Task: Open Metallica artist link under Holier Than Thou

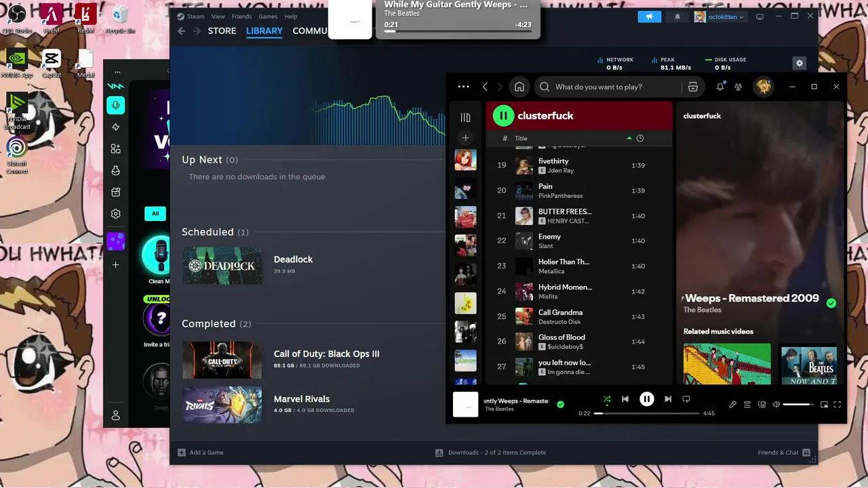Action: [551, 271]
